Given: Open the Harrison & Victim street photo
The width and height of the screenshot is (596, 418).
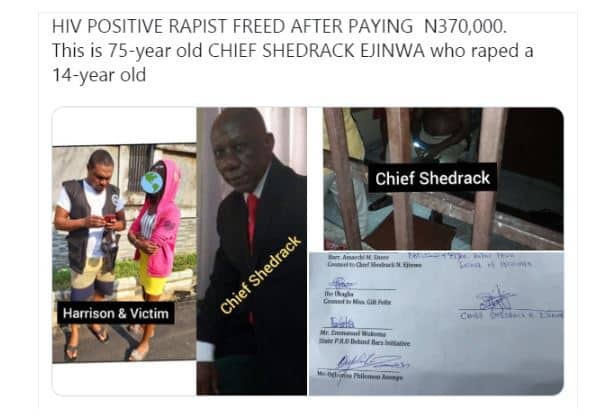Looking at the screenshot, I should 124,253.
